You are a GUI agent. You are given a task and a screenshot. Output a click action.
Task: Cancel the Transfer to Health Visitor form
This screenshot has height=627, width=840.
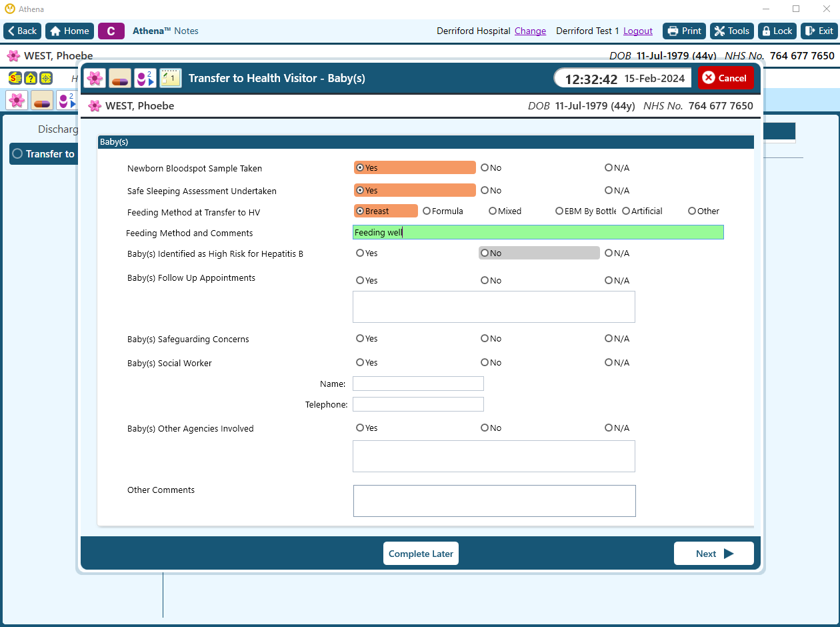point(726,78)
